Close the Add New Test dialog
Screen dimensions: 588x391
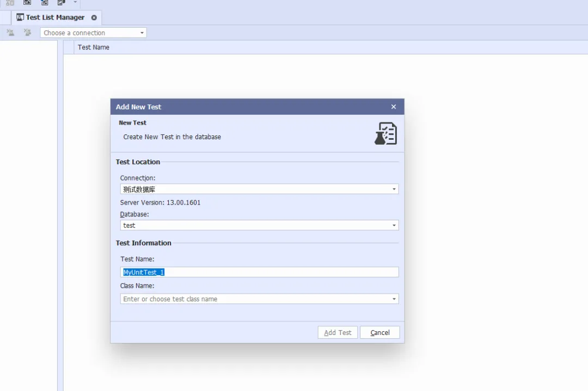pyautogui.click(x=394, y=107)
